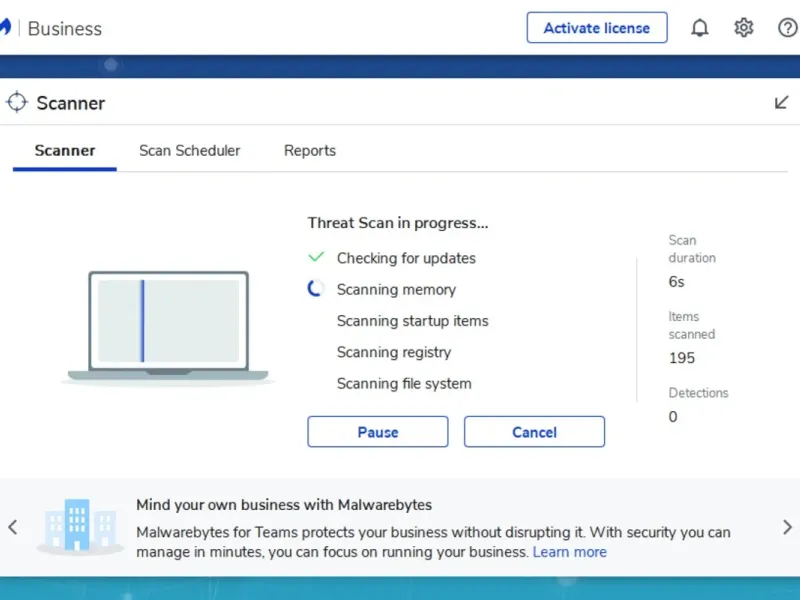This screenshot has height=600, width=800.
Task: Click the Scanner crosshair icon
Action: pos(17,102)
